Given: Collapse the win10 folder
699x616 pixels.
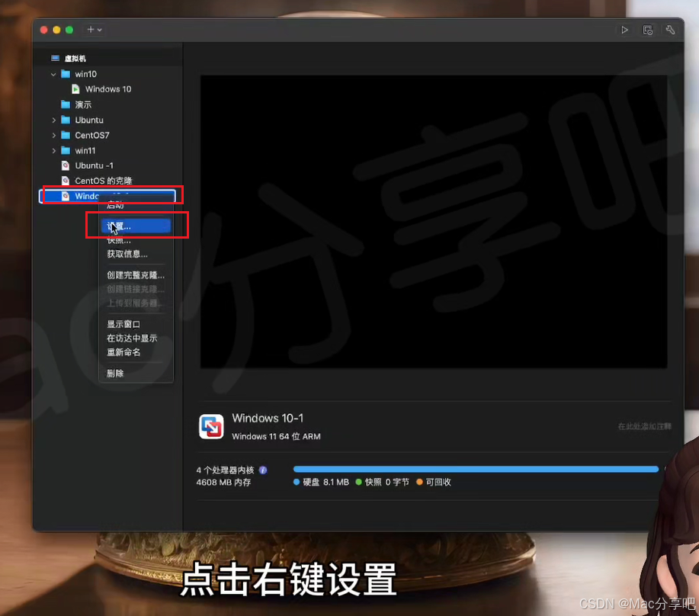Looking at the screenshot, I should coord(53,74).
